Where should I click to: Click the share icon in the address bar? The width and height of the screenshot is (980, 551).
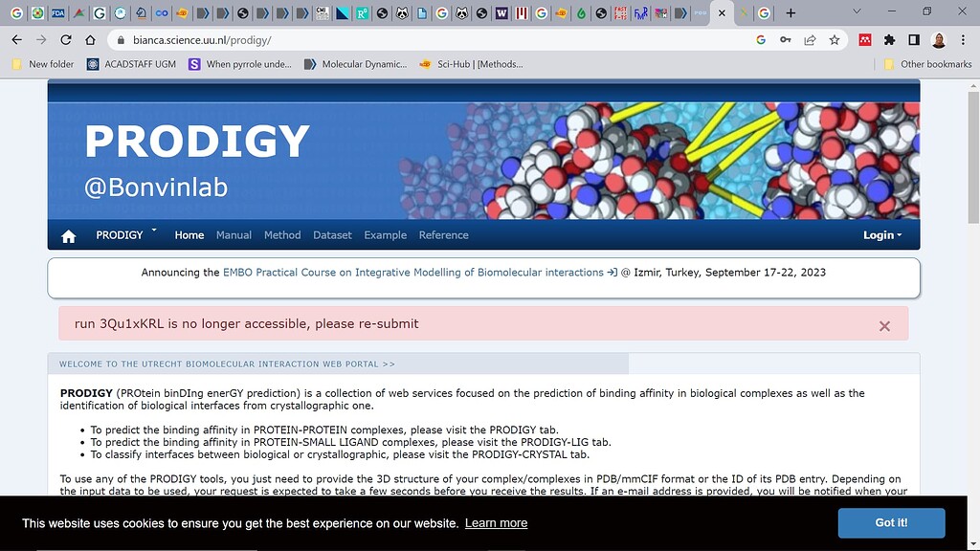coord(811,41)
